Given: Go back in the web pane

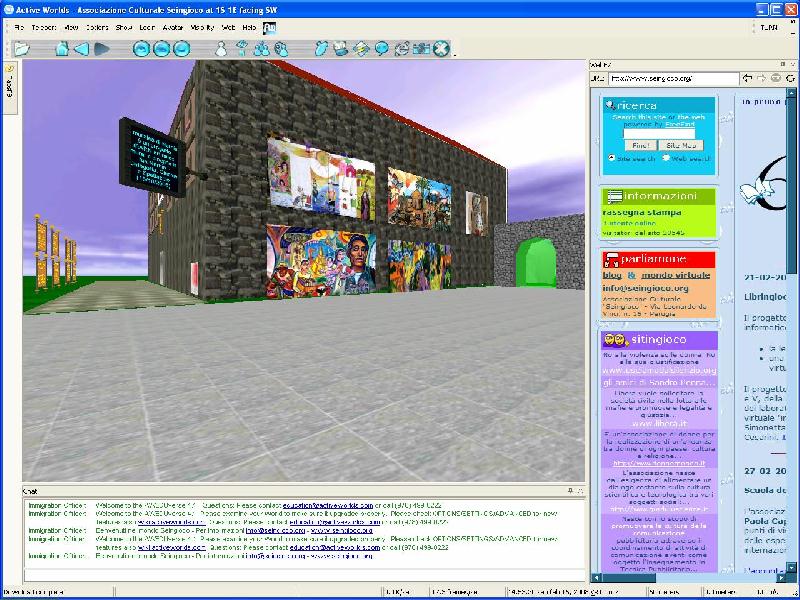Looking at the screenshot, I should (x=747, y=78).
